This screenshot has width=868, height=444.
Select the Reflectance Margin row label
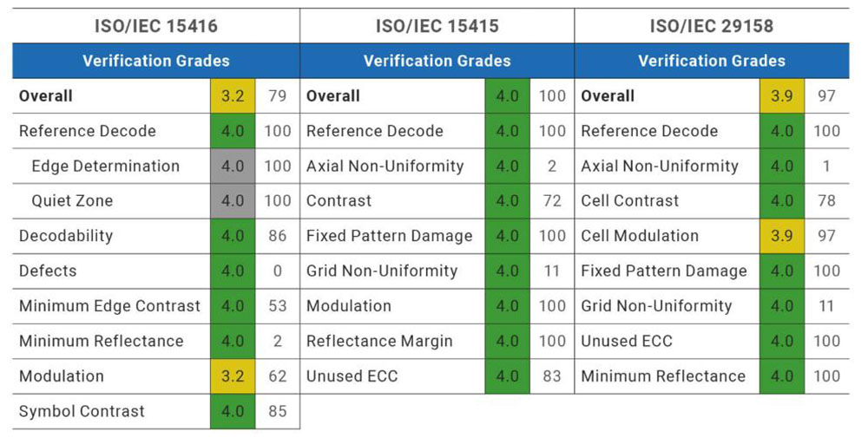point(379,341)
